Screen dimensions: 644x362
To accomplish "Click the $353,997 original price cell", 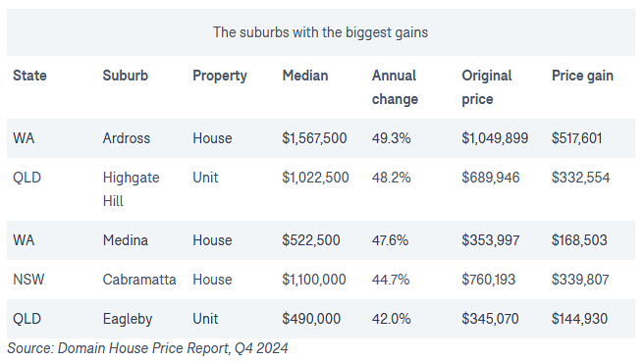I will 491,240.
